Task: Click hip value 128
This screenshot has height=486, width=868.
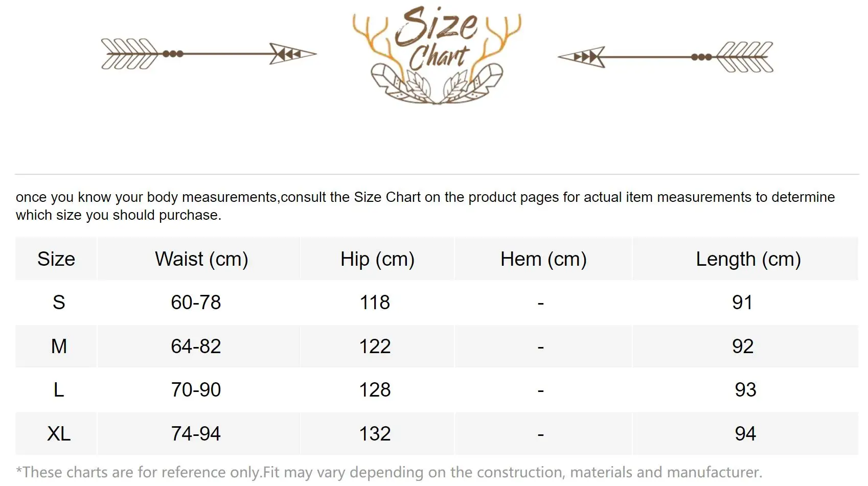Action: pos(375,390)
